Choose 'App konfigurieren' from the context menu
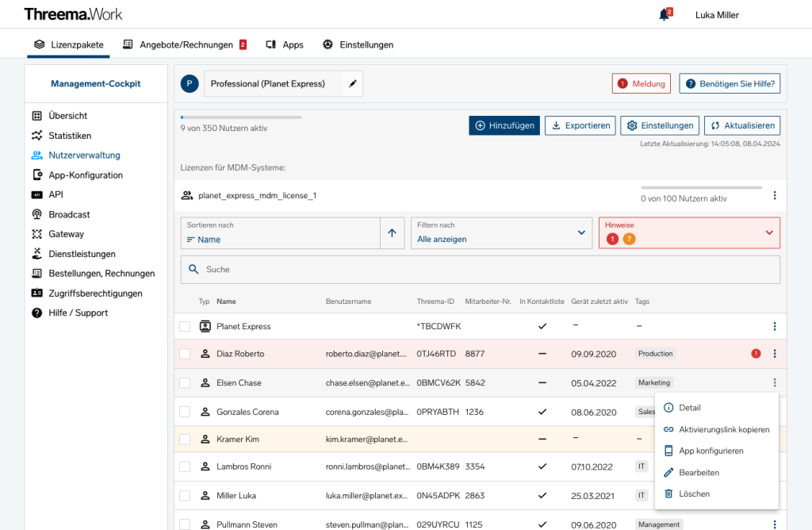The height and width of the screenshot is (530, 812). [711, 451]
